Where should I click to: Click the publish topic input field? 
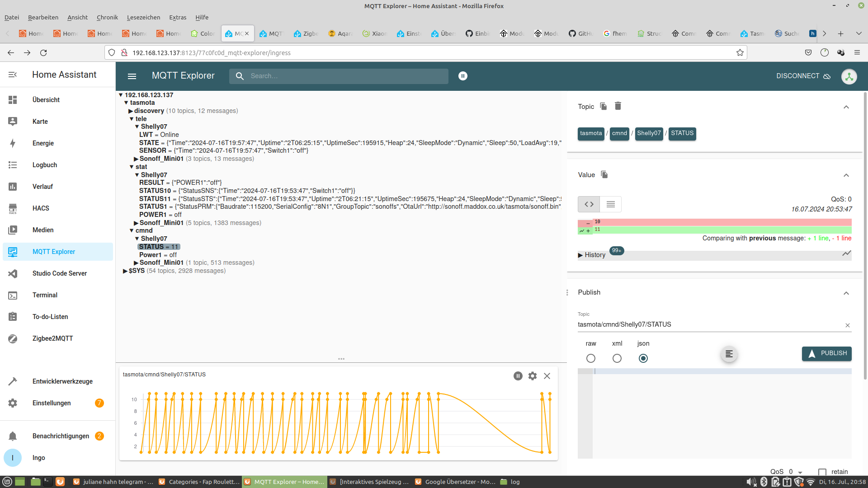[x=710, y=324]
